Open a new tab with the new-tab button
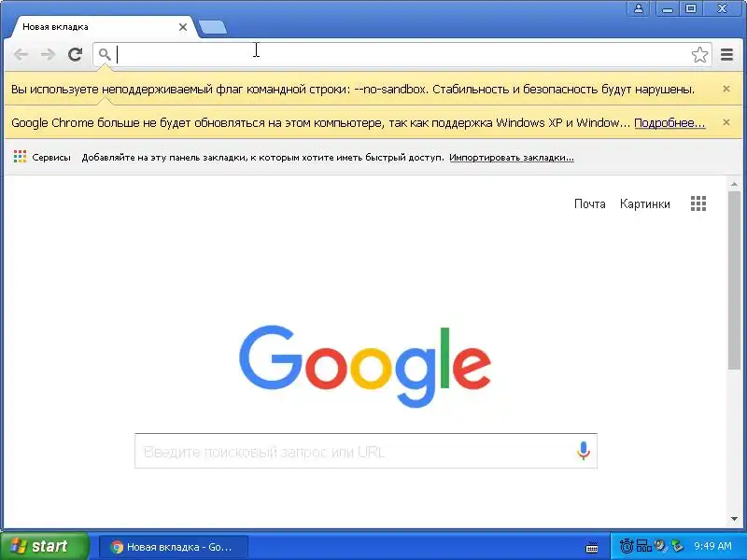Viewport: 747px width, 560px height. 213,27
